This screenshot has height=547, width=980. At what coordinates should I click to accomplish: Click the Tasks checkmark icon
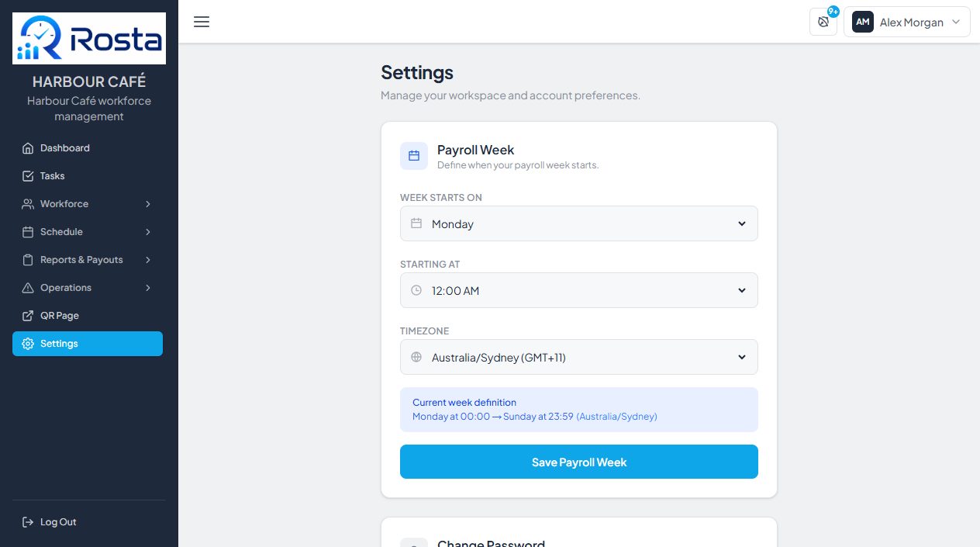coord(28,176)
